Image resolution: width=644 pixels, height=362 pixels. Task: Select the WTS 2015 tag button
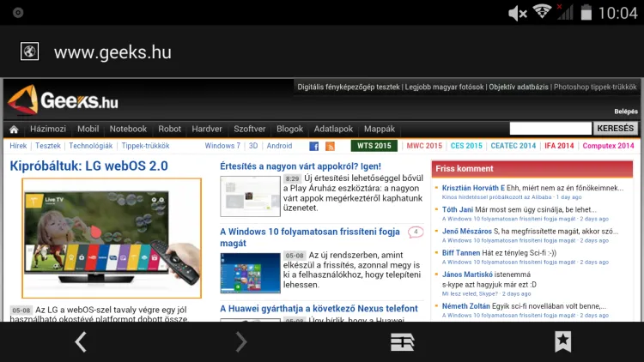374,146
